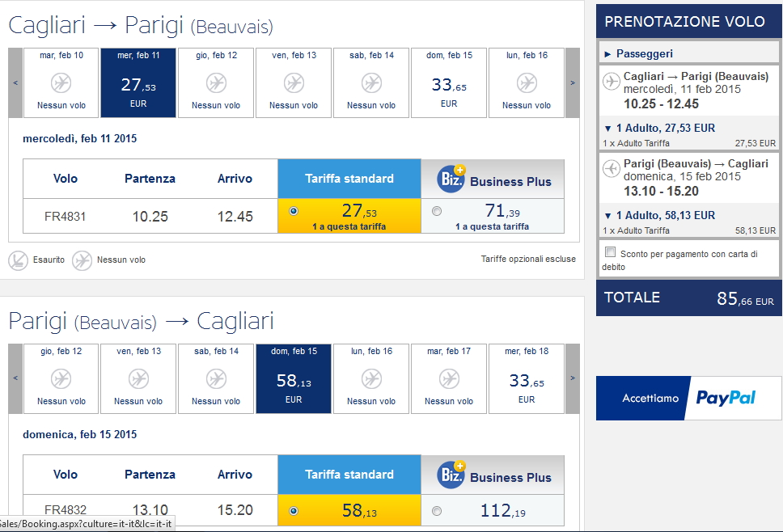Click the Biz Business Plus icon for return flight
783x532 pixels.
coord(451,475)
